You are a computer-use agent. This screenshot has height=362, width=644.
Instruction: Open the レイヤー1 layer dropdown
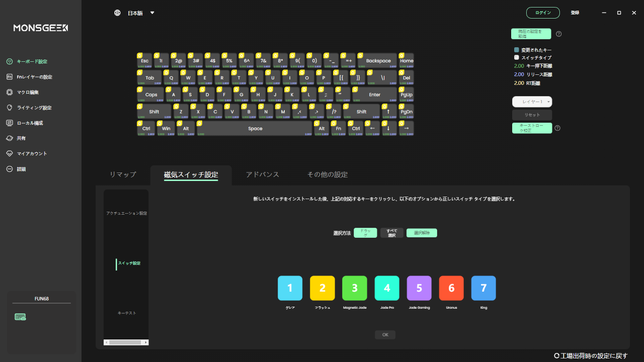click(532, 102)
